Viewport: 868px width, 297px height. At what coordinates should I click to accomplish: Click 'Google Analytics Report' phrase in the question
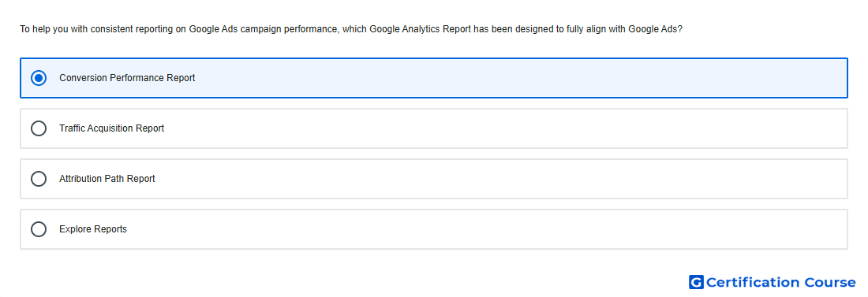pyautogui.click(x=419, y=29)
